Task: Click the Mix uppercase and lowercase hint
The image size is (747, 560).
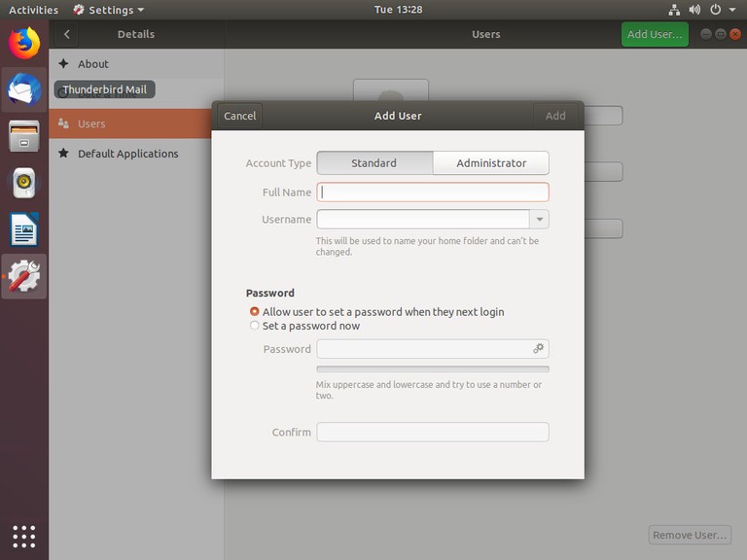Action: coord(429,390)
